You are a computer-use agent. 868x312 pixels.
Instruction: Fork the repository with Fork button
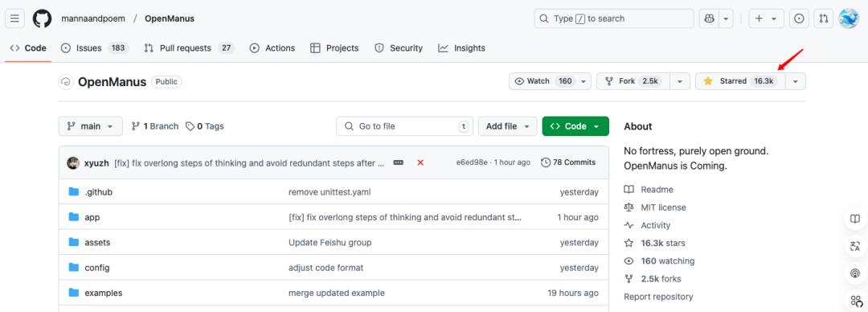pyautogui.click(x=633, y=81)
